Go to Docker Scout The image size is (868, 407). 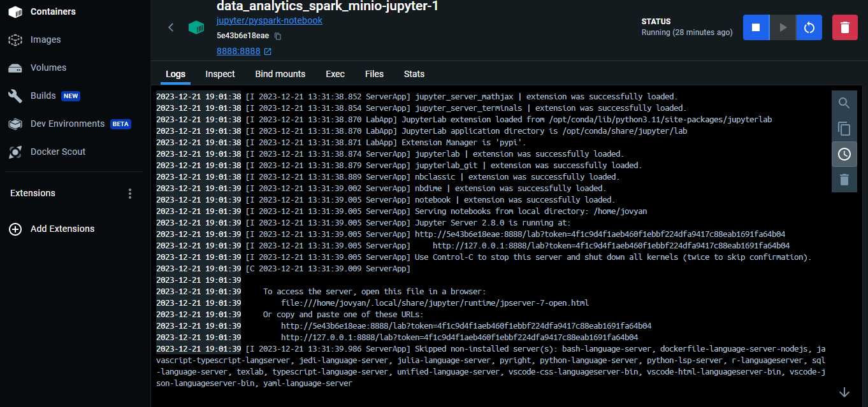(57, 152)
